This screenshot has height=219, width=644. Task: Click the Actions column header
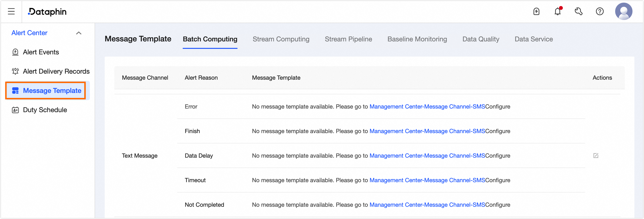click(602, 78)
